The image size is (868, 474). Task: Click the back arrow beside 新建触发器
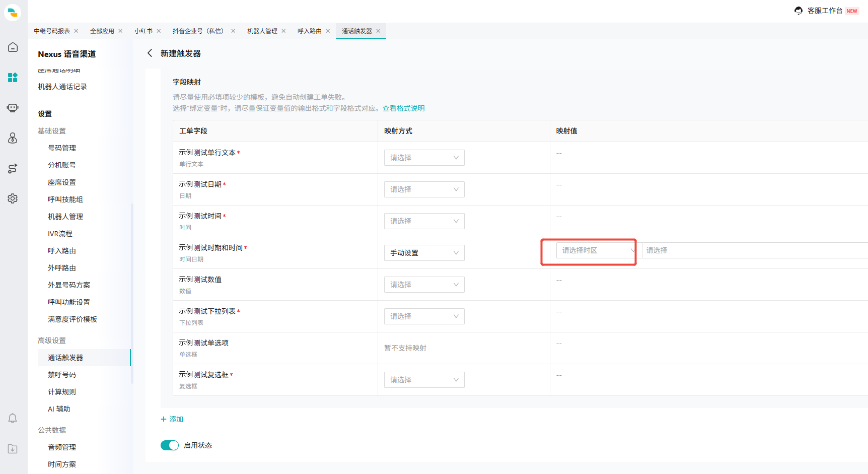point(150,53)
